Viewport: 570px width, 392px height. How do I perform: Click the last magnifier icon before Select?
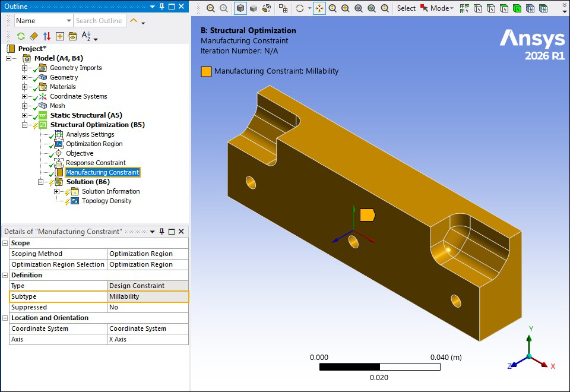pos(385,8)
